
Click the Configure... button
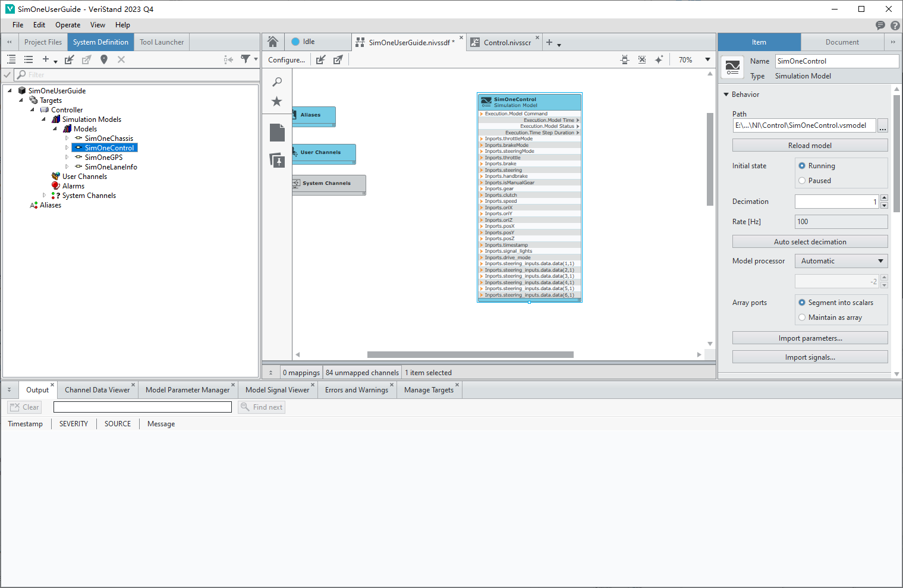[287, 60]
